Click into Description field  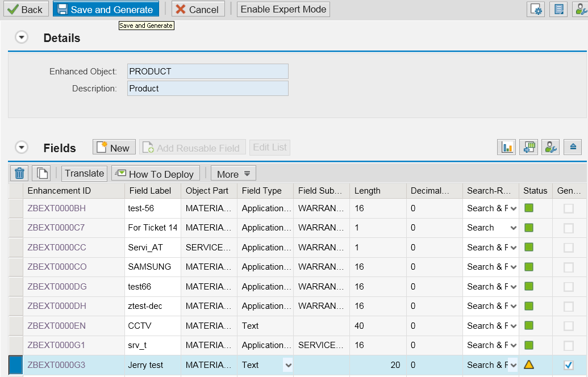click(208, 89)
